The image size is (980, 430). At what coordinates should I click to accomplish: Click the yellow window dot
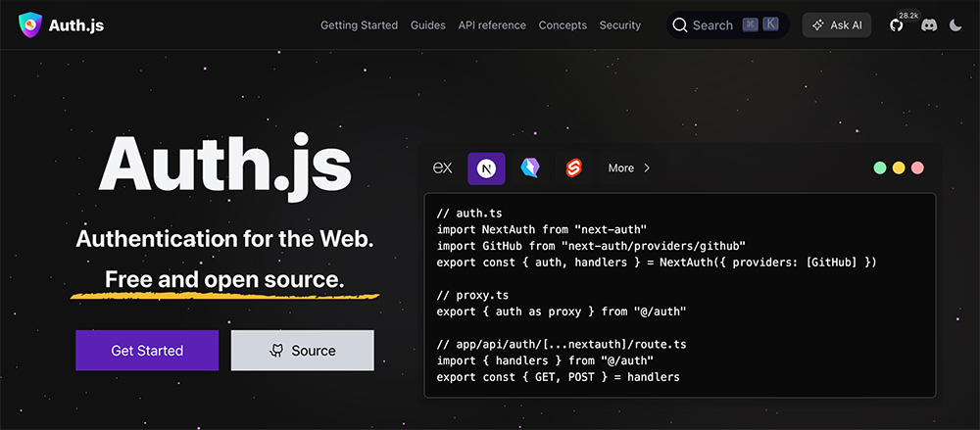pos(899,168)
